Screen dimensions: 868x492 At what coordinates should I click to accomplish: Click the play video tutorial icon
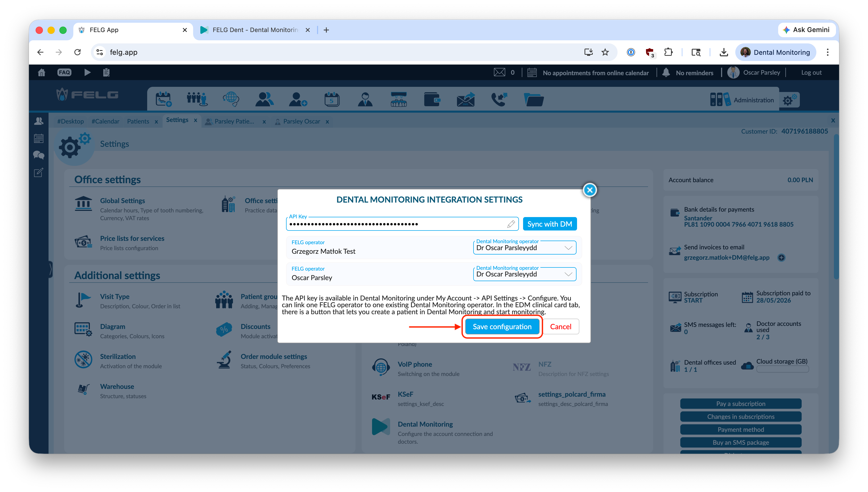tap(87, 73)
